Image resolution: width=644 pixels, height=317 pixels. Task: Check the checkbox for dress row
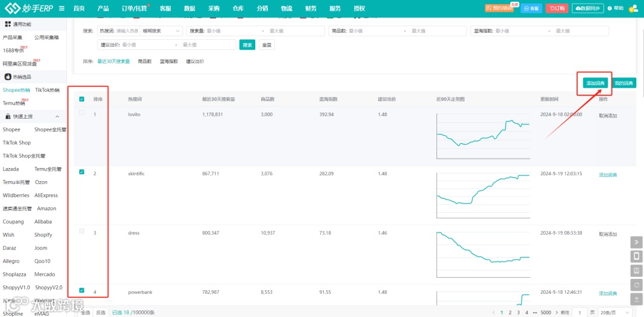pyautogui.click(x=82, y=231)
